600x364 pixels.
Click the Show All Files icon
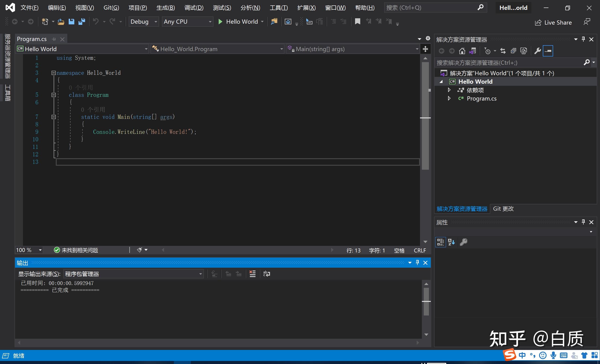tap(524, 51)
